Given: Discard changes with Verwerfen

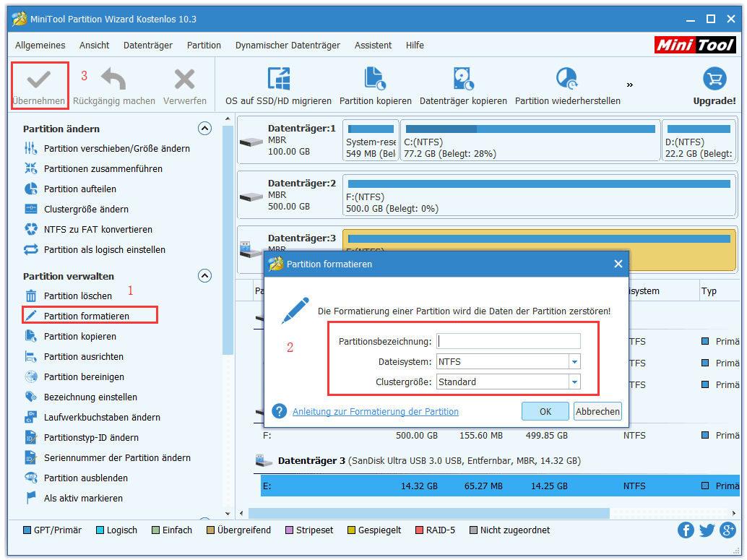Looking at the screenshot, I should point(184,86).
